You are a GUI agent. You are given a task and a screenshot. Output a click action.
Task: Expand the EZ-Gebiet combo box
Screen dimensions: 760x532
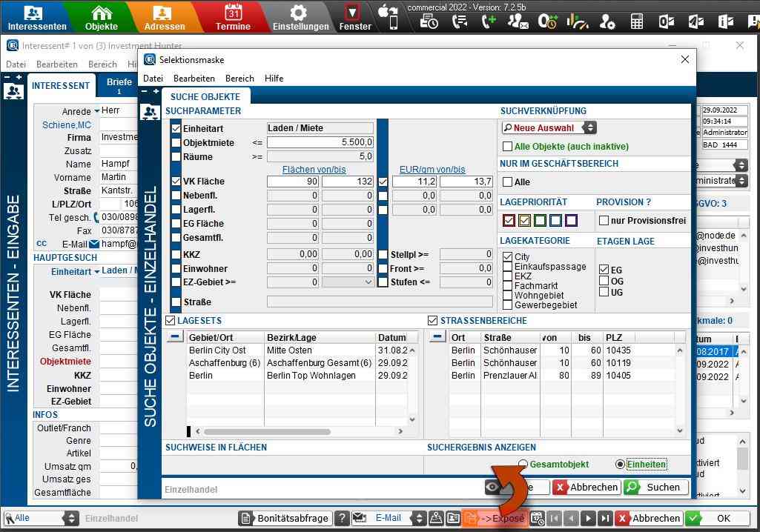[x=369, y=282]
